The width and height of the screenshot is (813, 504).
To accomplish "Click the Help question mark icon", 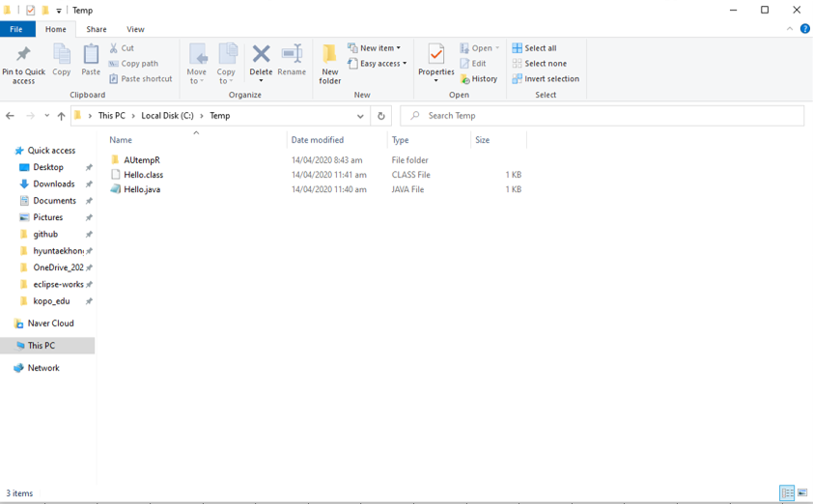I will pos(804,29).
